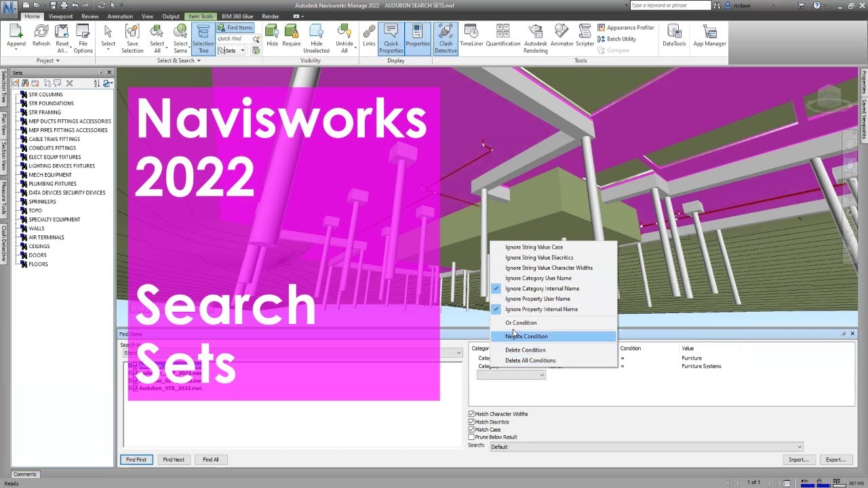
Task: Click the Import... button
Action: [x=798, y=460]
